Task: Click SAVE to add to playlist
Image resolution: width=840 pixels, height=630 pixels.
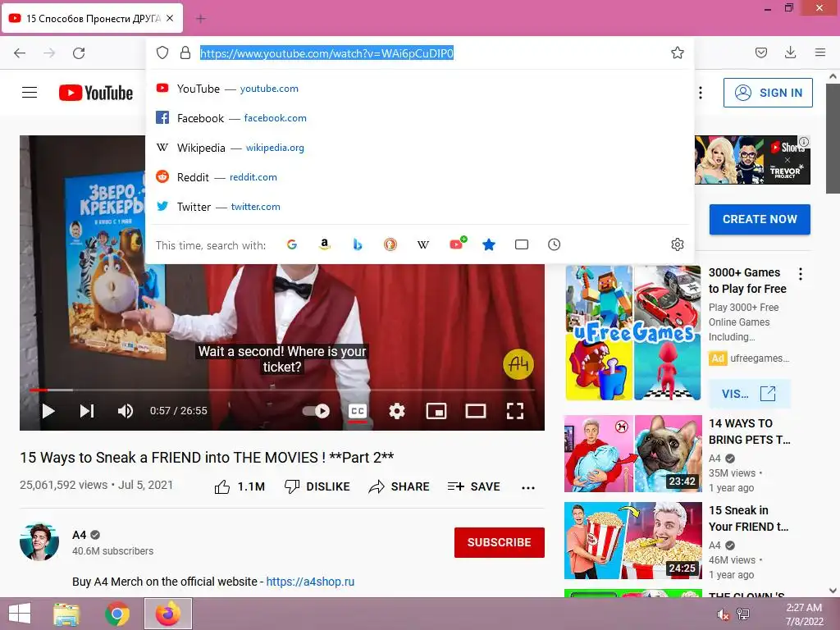Action: coord(473,486)
